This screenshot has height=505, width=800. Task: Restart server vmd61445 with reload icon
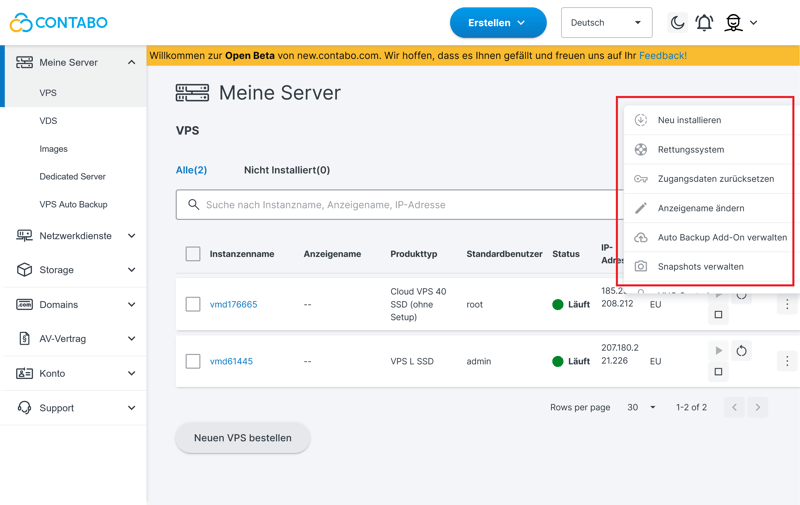pos(741,351)
